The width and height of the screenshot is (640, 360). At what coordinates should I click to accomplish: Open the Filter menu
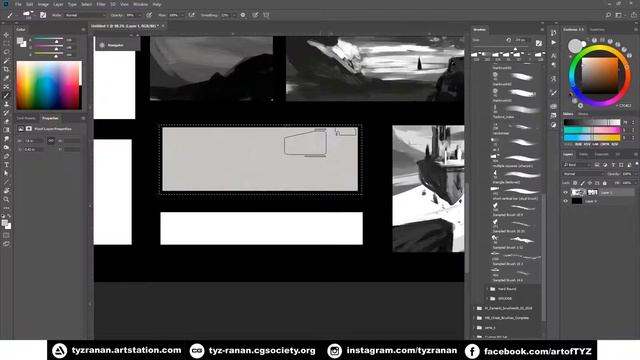[x=101, y=4]
